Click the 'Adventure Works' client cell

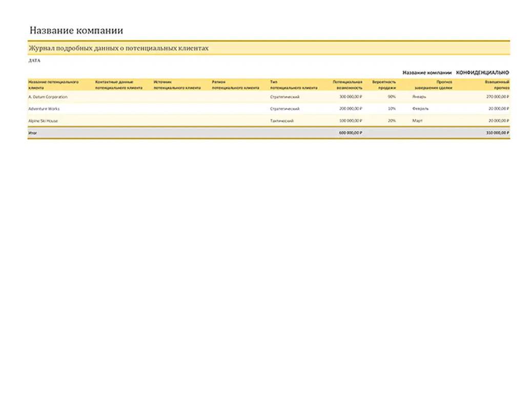(x=44, y=109)
